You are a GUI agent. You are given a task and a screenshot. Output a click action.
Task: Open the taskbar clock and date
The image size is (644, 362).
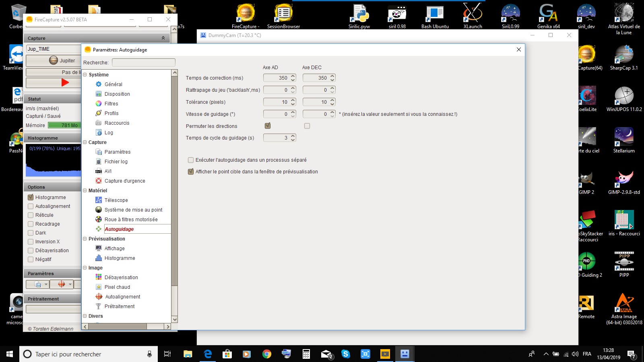tap(609, 354)
